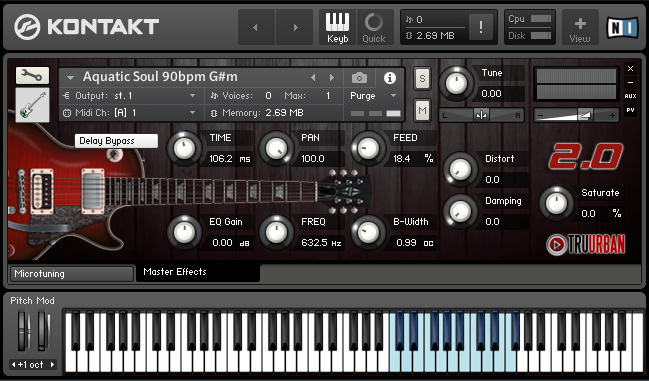Click the TruUrban logo
Image resolution: width=649 pixels, height=381 pixels.
(x=586, y=244)
